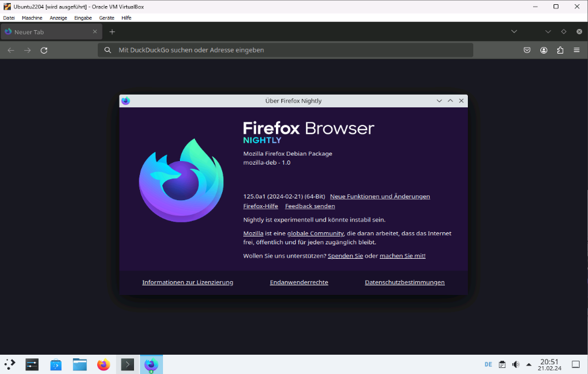
Task: Open Informationen zur Lizenzierung
Action: [x=188, y=282]
